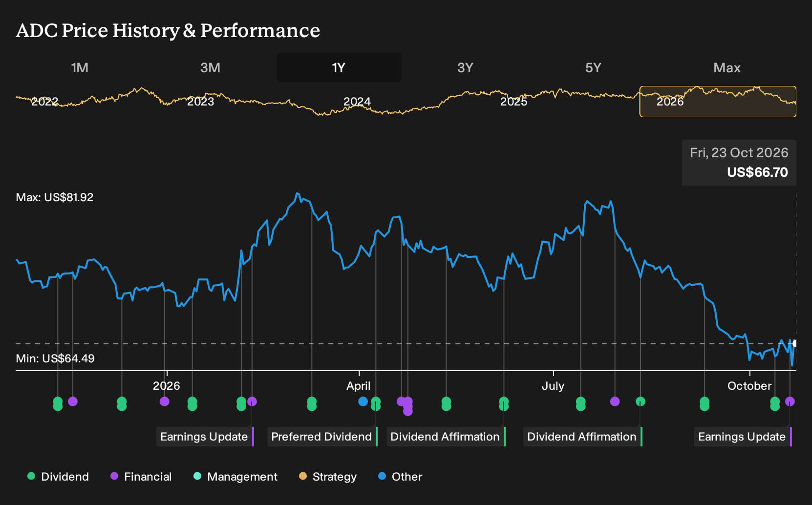Switch to the 3M time range
The image size is (812, 505).
click(x=210, y=67)
